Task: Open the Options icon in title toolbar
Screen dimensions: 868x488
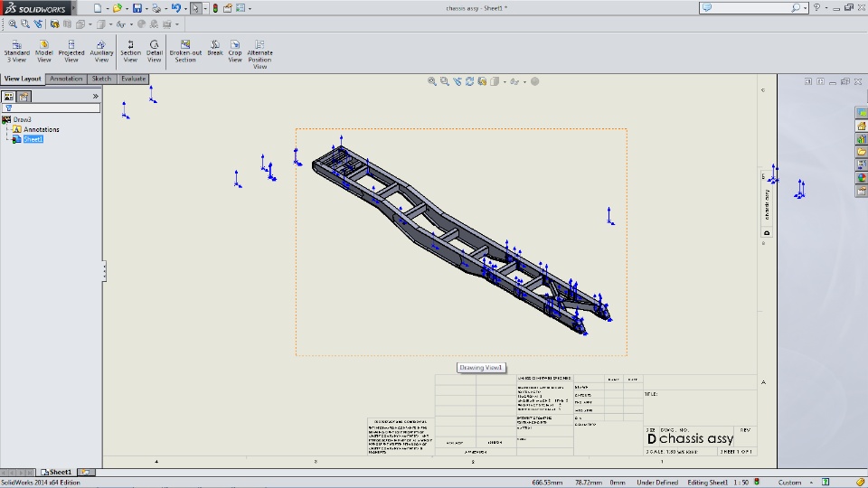Action: click(241, 8)
